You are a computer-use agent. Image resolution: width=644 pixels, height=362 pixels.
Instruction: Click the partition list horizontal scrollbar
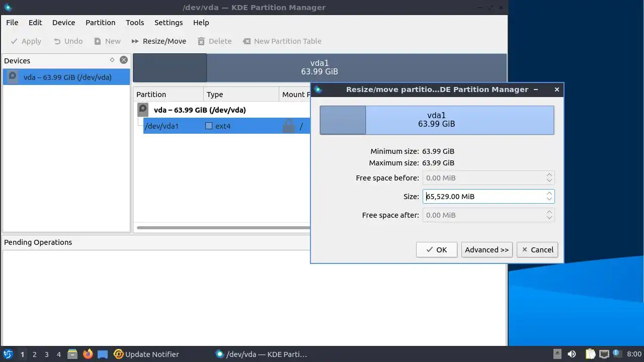(x=223, y=228)
